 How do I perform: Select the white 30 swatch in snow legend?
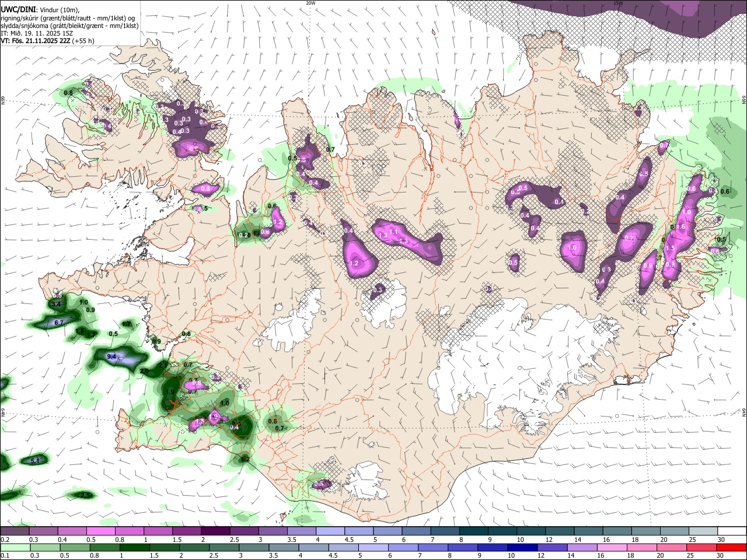coord(732,531)
